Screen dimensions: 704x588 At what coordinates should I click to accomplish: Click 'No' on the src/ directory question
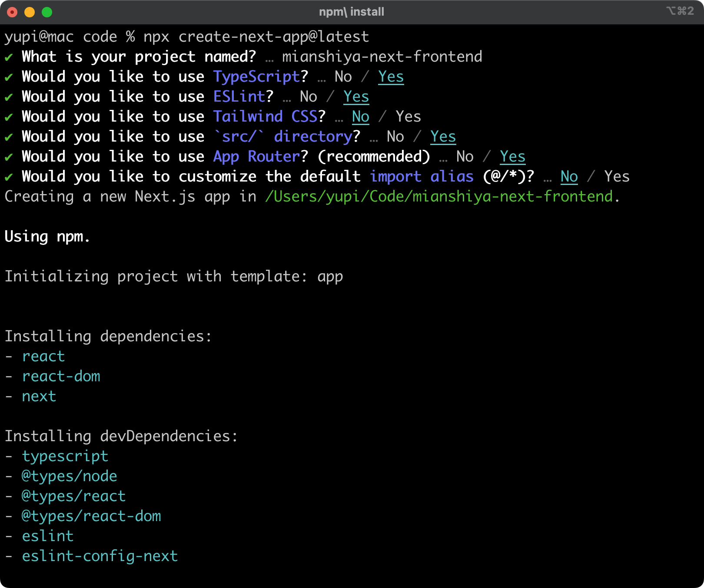[395, 137]
